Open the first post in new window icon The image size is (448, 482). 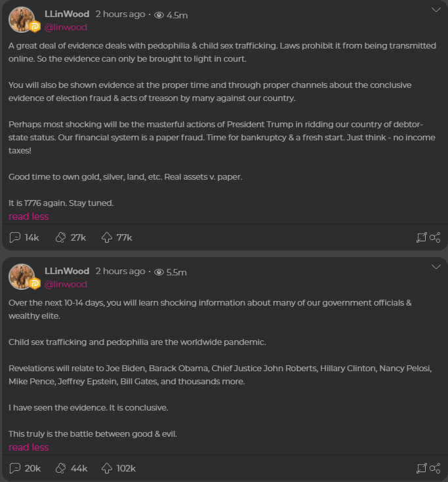422,237
